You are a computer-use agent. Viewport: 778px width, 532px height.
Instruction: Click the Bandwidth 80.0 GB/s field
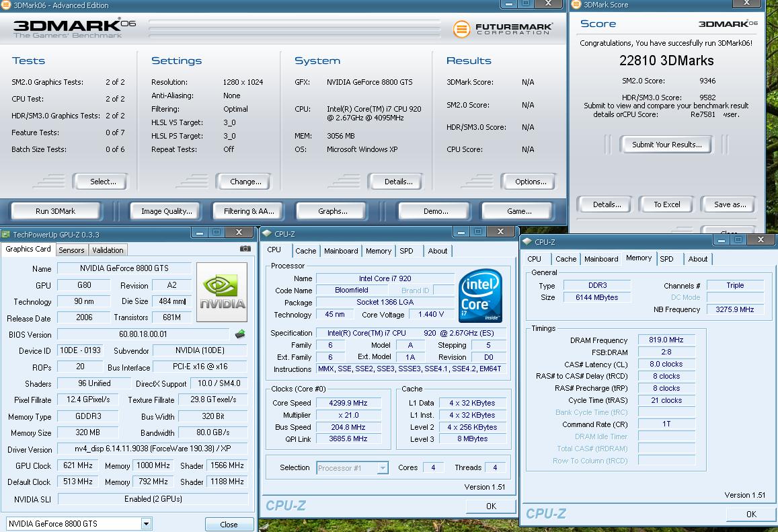coord(213,432)
